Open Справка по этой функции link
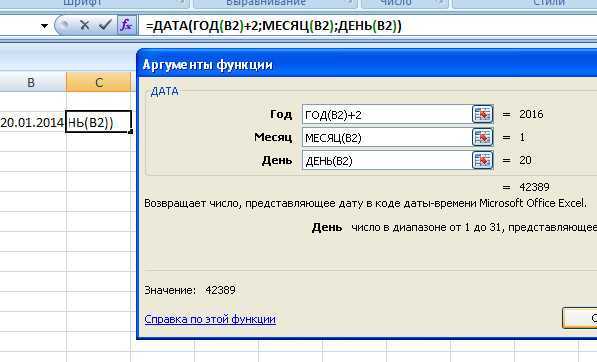This screenshot has width=597, height=362. tap(210, 319)
